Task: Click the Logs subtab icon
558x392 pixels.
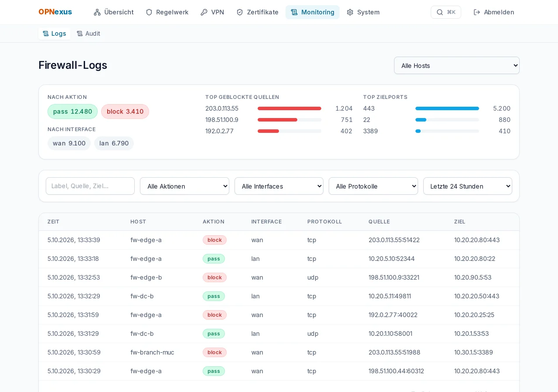Action: [46, 34]
